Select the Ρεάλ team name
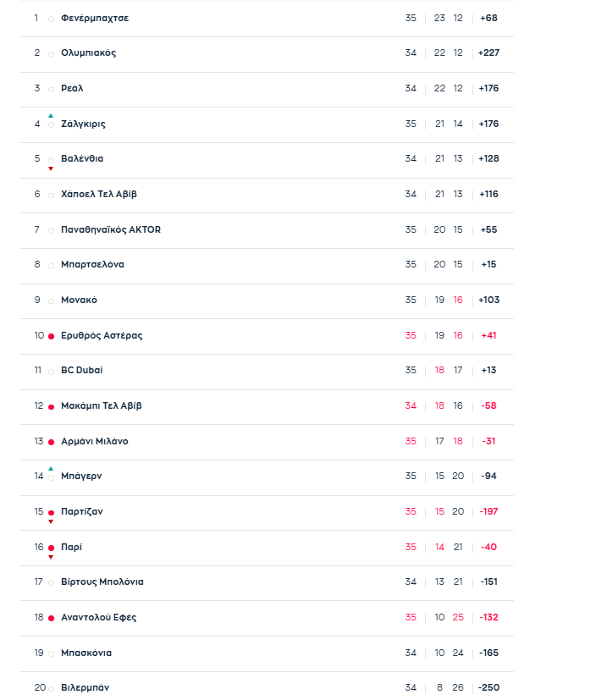Screen dimensions: 607x700 [x=72, y=88]
